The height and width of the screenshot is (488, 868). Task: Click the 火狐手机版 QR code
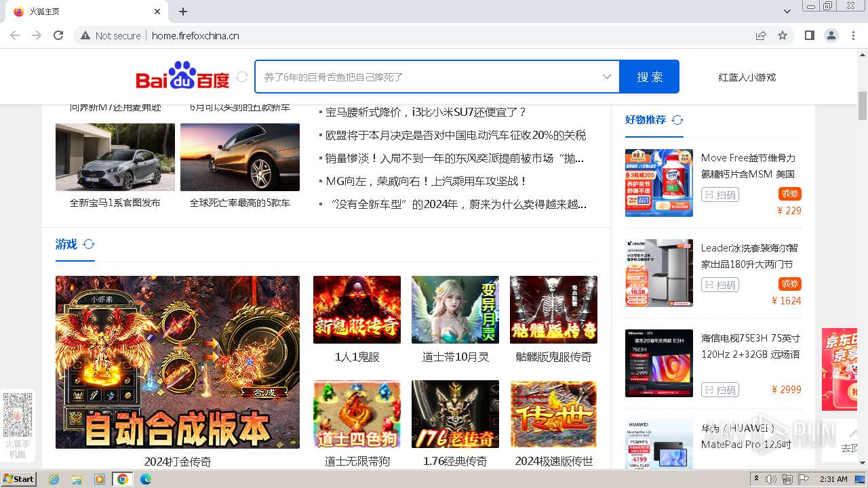click(18, 415)
